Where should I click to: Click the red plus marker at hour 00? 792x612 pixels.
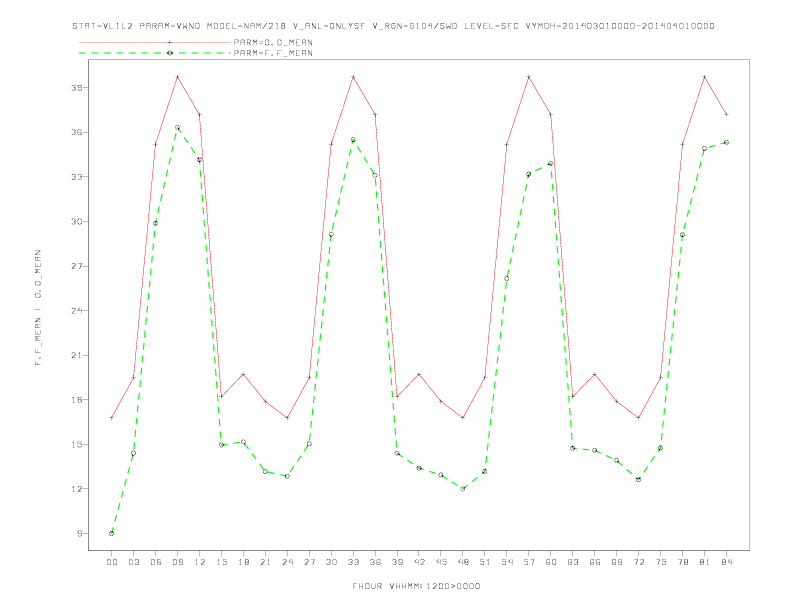pos(112,418)
